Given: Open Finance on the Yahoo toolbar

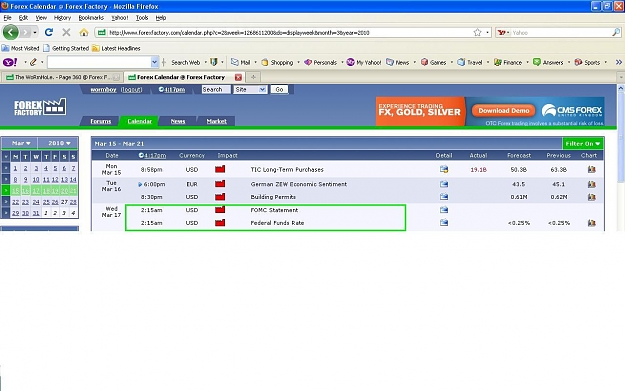Looking at the screenshot, I should pos(508,62).
